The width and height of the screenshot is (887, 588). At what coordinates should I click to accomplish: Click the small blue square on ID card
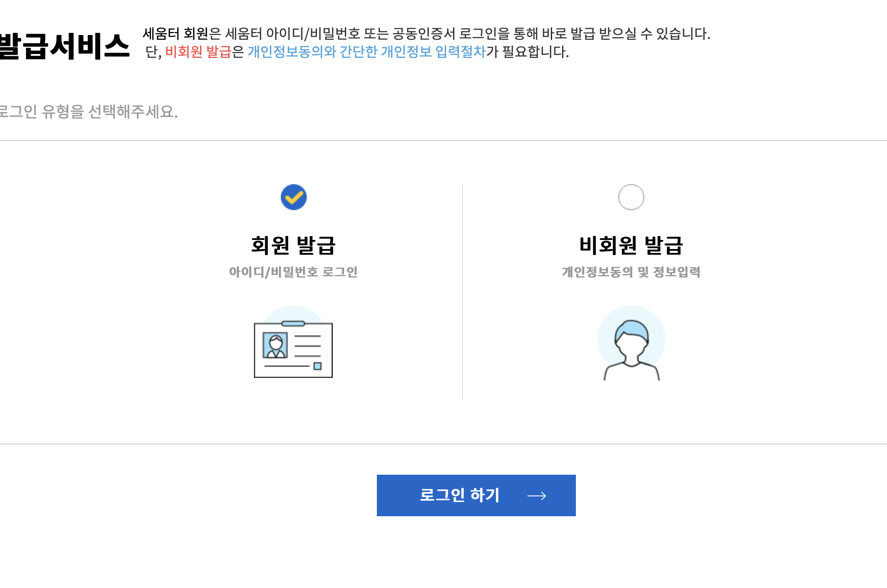[318, 366]
